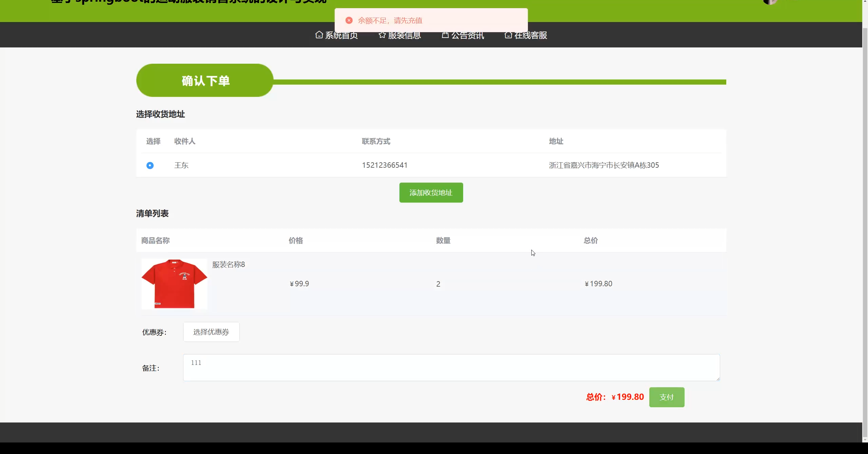Open the user avatar at top right
This screenshot has width=868, height=454.
point(770,2)
